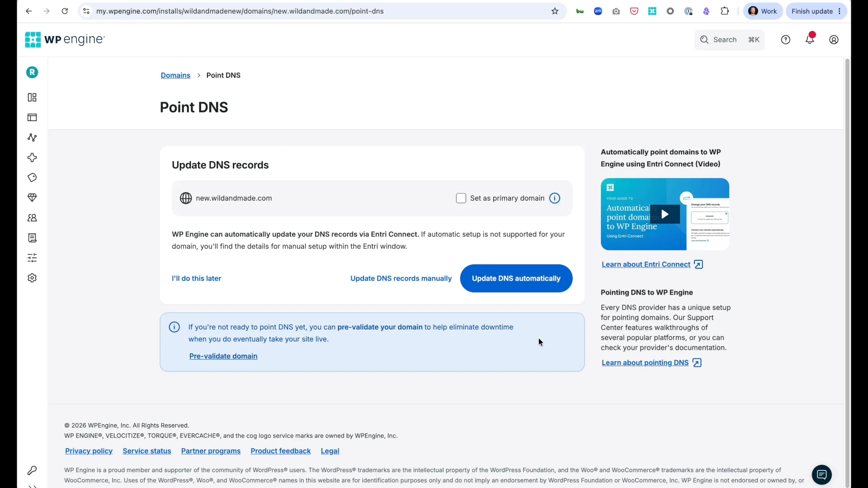868x488 pixels.
Task: Open the help question mark icon
Action: pos(786,40)
